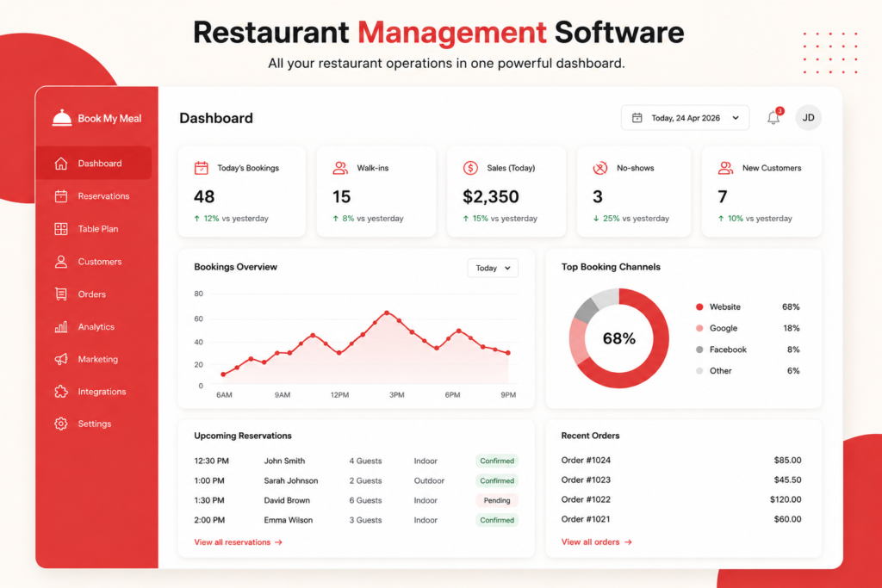The image size is (882, 588).
Task: Click the Integrations puzzle piece icon
Action: 61,391
